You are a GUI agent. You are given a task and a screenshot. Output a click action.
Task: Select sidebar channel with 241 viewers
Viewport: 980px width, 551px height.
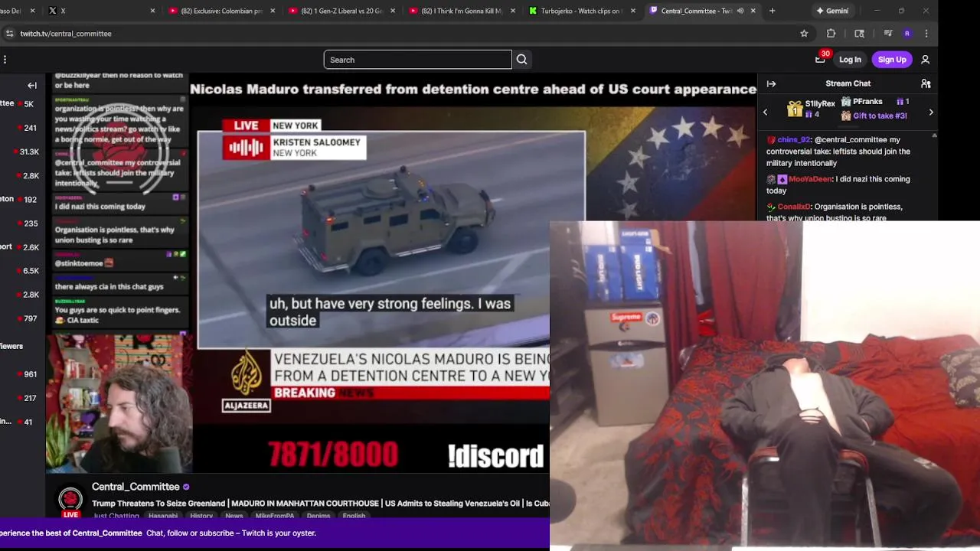pyautogui.click(x=23, y=128)
